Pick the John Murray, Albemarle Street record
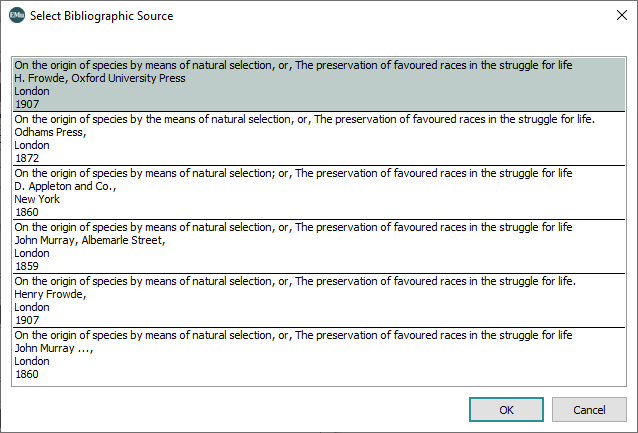 pyautogui.click(x=88, y=240)
